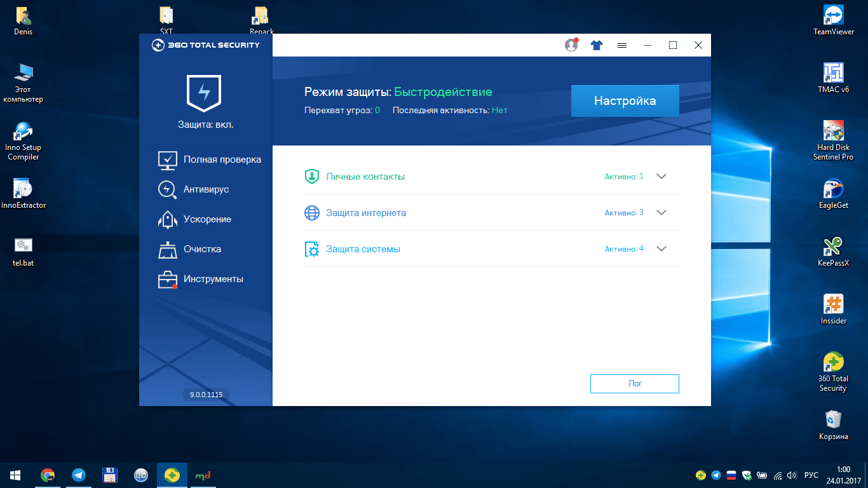Click Последняя активность: Нет text
The width and height of the screenshot is (868, 488).
tap(450, 110)
